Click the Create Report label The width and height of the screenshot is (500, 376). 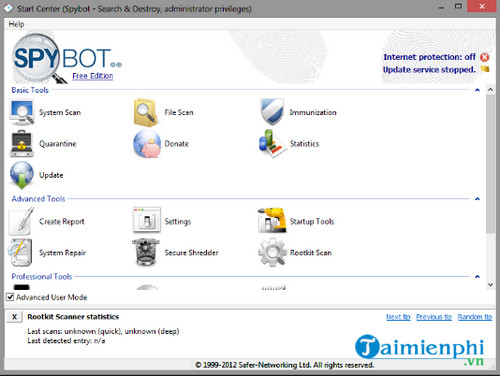62,221
